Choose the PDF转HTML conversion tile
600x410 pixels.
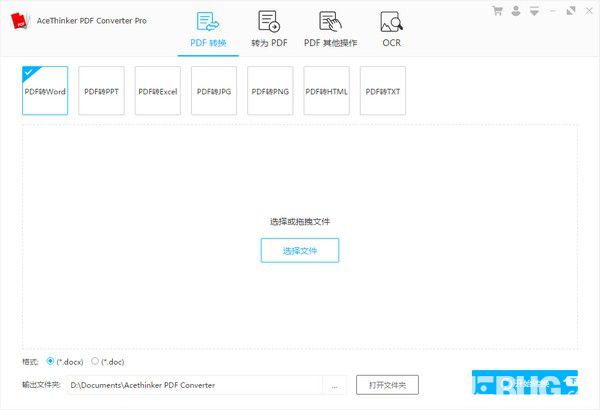tap(326, 91)
